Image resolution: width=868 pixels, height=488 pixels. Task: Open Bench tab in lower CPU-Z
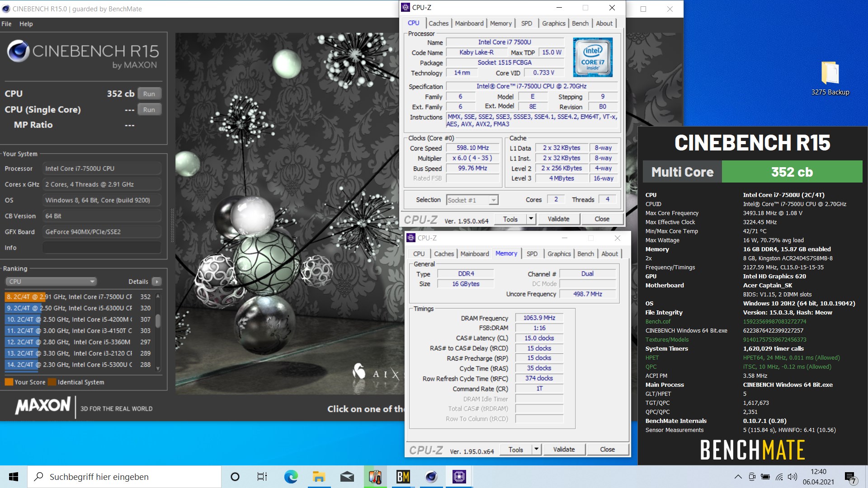click(585, 254)
